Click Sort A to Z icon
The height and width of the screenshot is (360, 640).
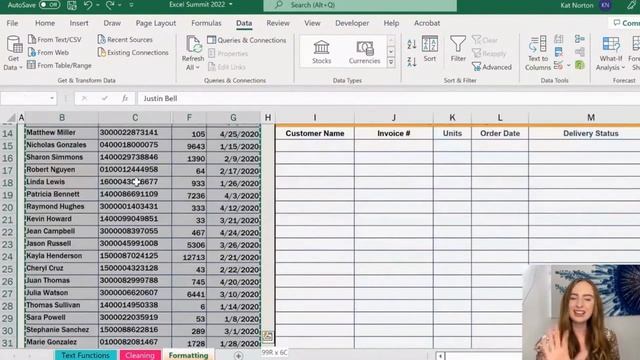point(411,44)
